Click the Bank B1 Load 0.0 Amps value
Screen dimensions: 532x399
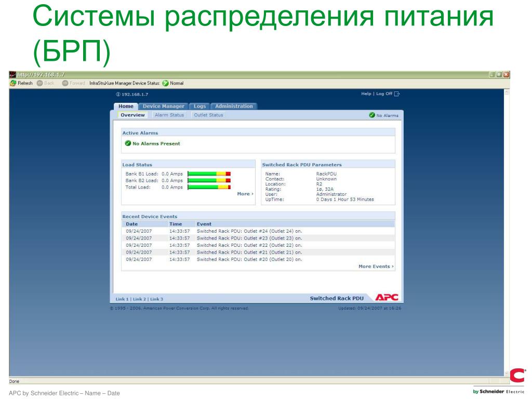coord(172,174)
